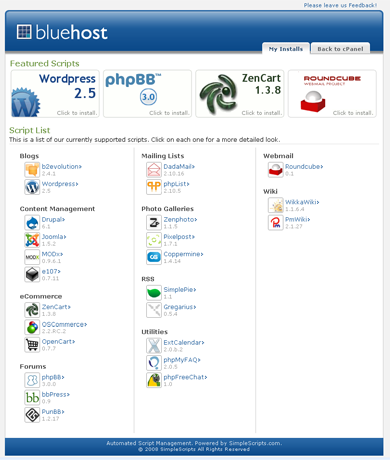The height and width of the screenshot is (460, 390).
Task: Open the Joomla link
Action: pos(54,237)
